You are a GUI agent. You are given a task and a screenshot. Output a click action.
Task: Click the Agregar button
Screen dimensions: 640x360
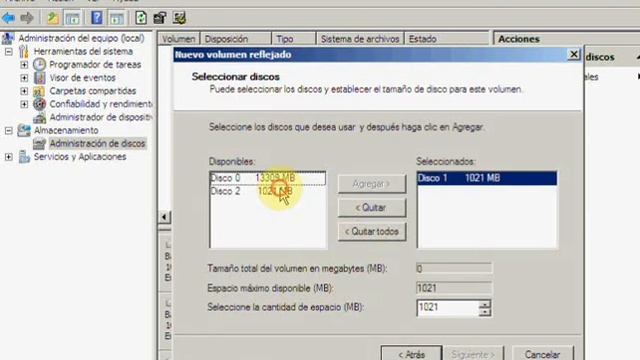click(372, 184)
